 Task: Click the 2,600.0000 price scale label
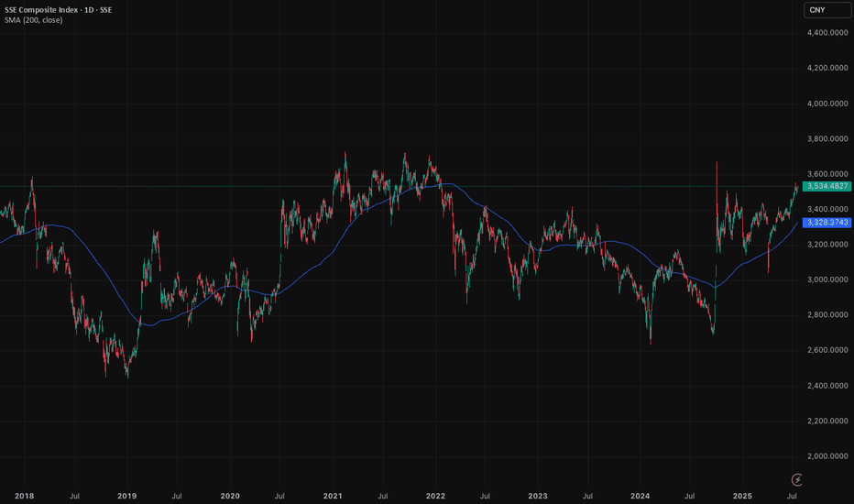coord(825,350)
